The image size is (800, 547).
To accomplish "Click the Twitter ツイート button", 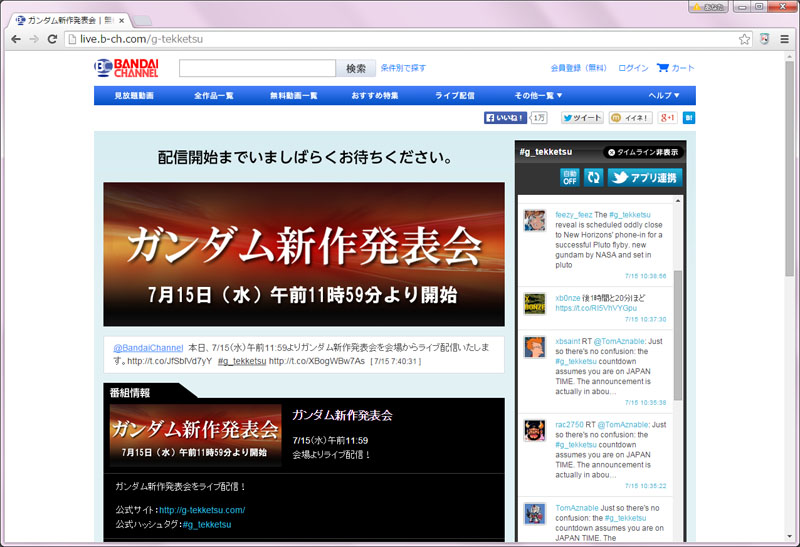I will 582,118.
